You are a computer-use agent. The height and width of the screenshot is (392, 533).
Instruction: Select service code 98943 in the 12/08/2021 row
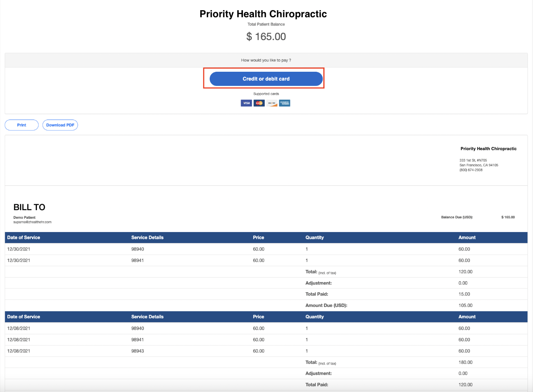[x=138, y=351]
